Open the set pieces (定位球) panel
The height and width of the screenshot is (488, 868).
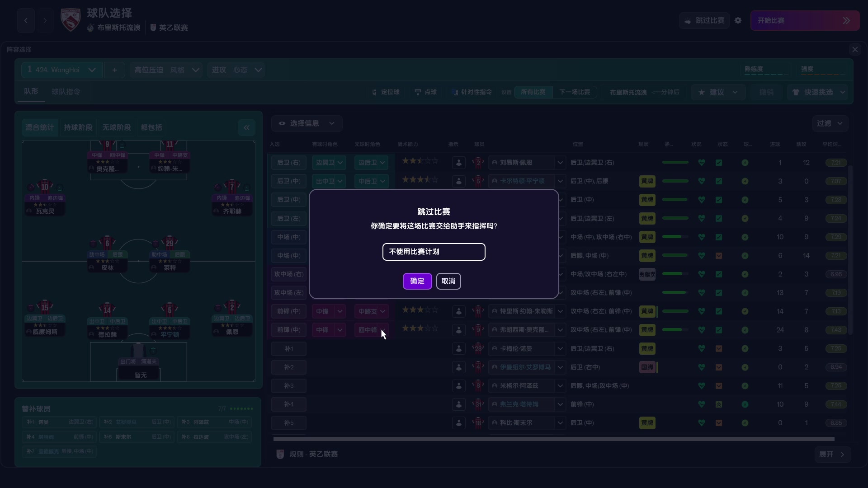point(385,92)
